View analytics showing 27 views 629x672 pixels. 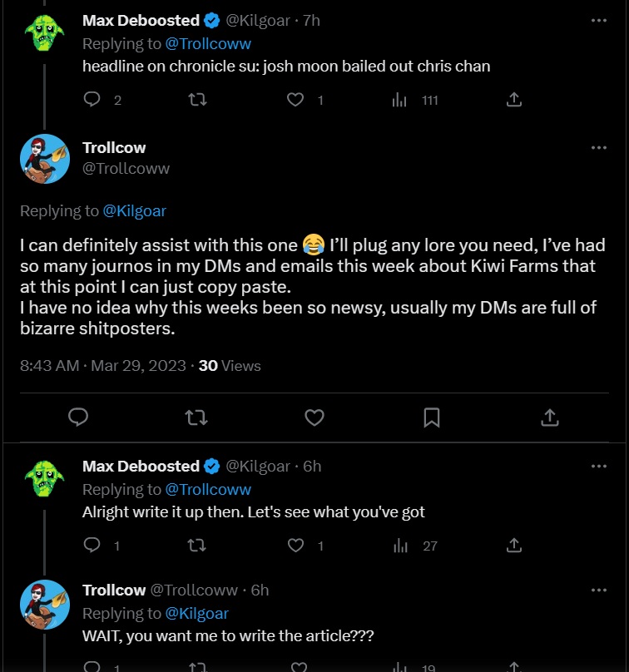tap(400, 546)
